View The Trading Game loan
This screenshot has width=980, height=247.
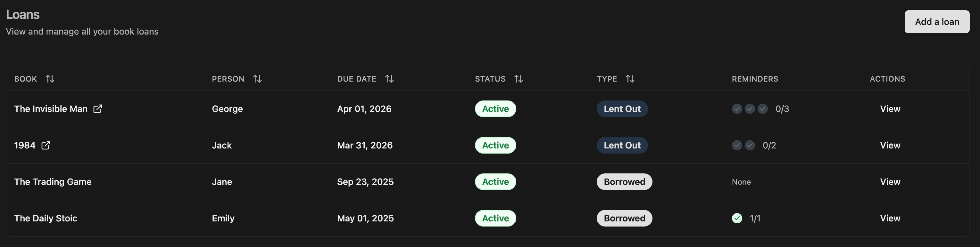click(890, 182)
